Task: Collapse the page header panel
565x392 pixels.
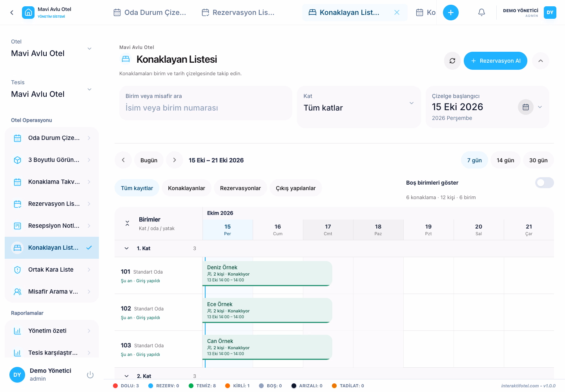Action: [541, 61]
